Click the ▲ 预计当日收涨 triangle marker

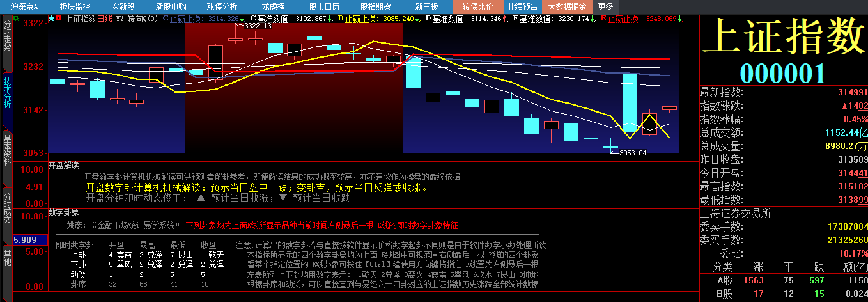coord(201,198)
